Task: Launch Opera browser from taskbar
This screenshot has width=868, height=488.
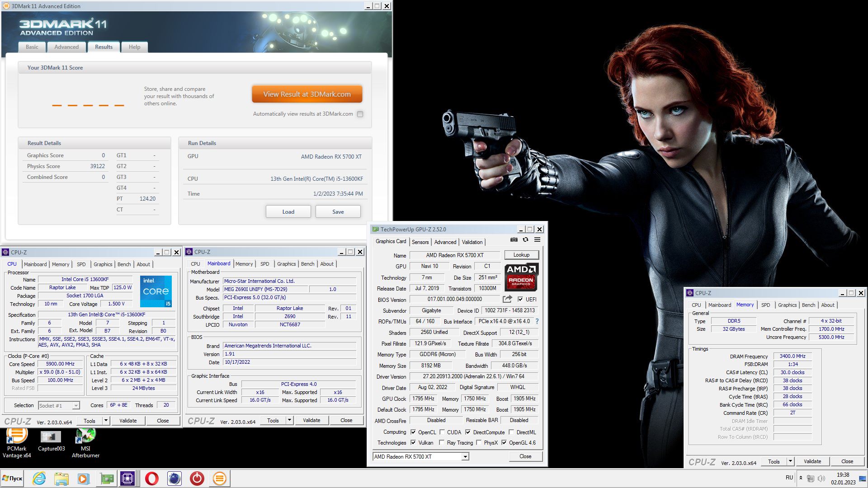Action: click(152, 479)
